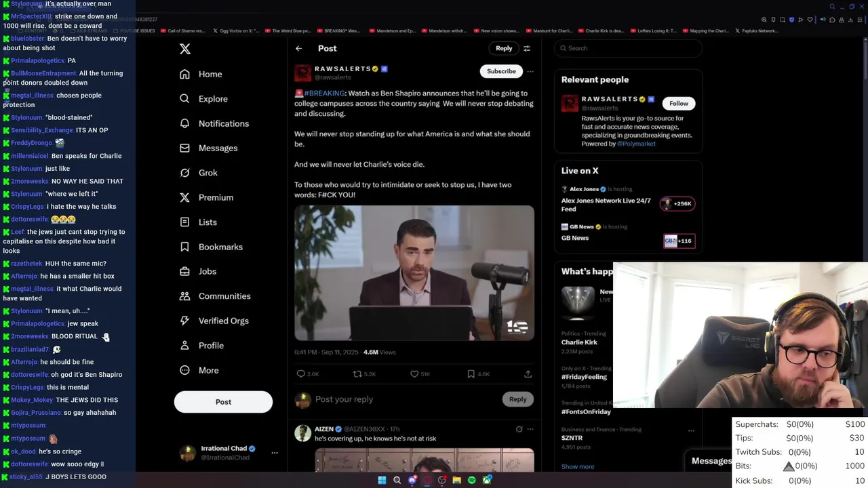Screen dimensions: 868x488
Task: Open the Charlie Kirk trending topic
Action: tap(579, 342)
